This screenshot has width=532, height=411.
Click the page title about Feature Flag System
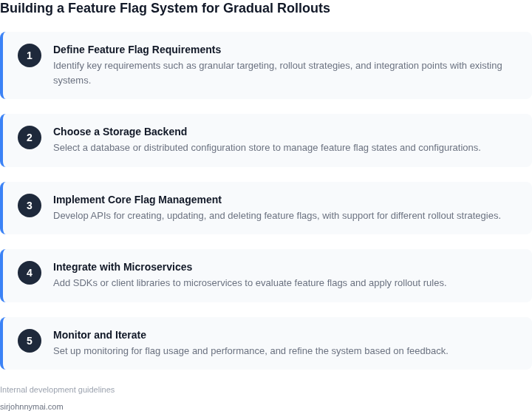coord(165,8)
